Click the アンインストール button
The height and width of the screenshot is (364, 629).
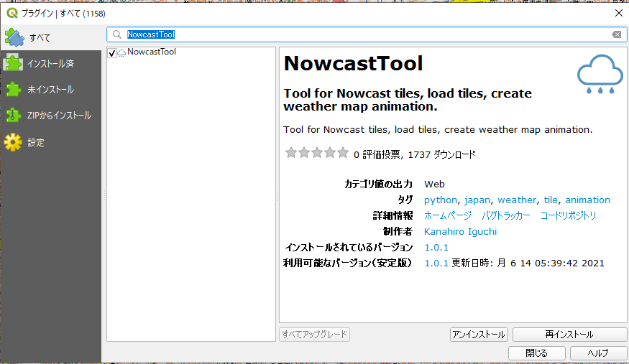479,335
